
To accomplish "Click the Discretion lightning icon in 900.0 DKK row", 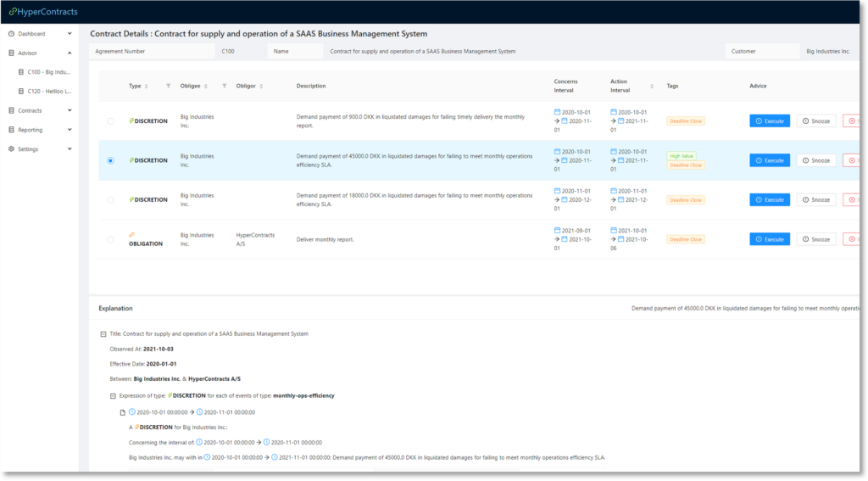I will 131,120.
